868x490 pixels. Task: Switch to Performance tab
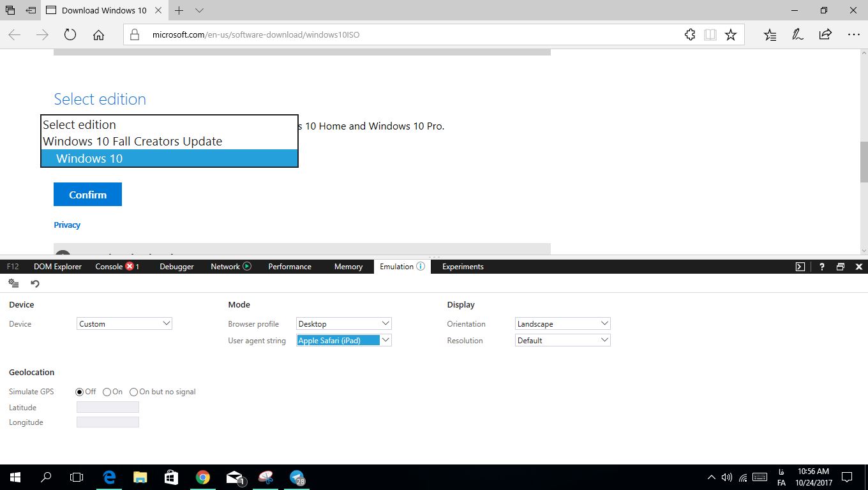[290, 267]
